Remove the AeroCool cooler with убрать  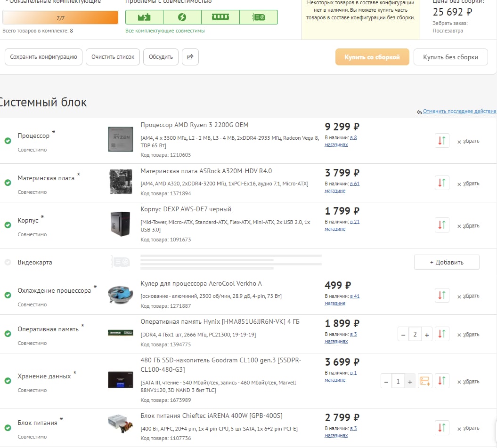468,296
